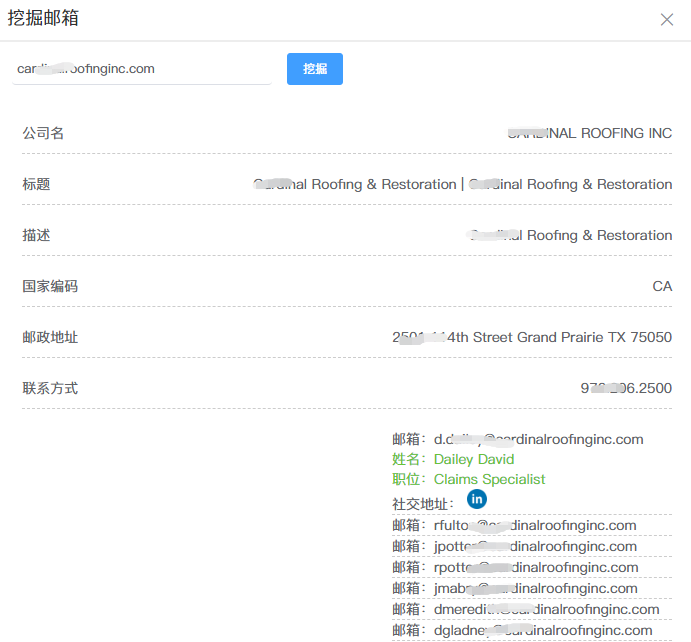Select the phone number ending 2500

coord(626,388)
